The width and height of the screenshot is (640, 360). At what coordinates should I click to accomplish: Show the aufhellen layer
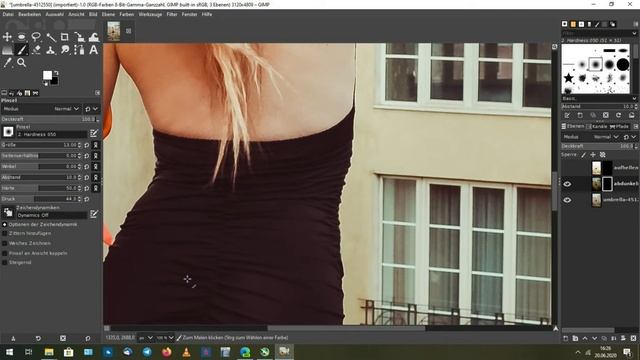[x=567, y=168]
